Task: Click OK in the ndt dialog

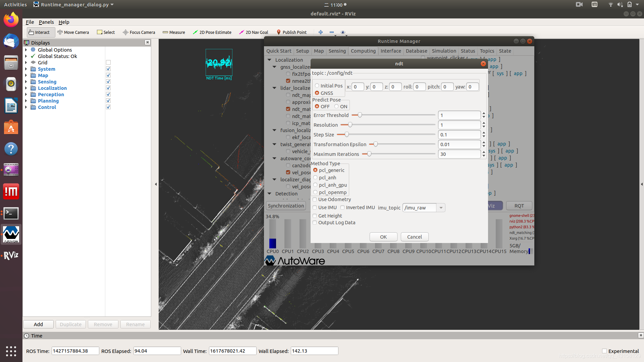Action: coord(383,237)
